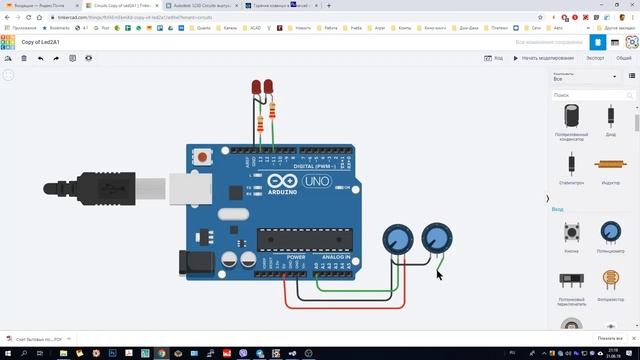Viewport: 640px width, 360px height.
Task: Open the Код code editor
Action: 493,58
